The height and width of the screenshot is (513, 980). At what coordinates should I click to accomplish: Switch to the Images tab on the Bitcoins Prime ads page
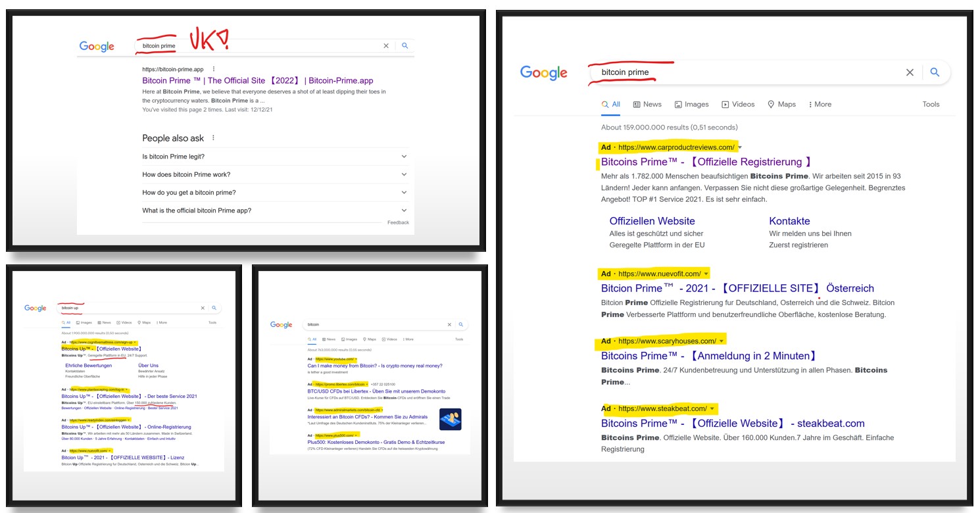click(691, 104)
